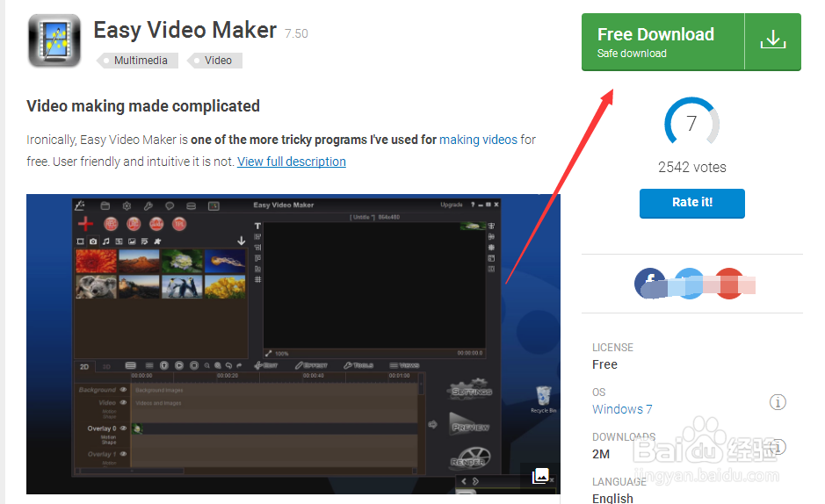The width and height of the screenshot is (825, 504).
Task: Follow the making videos link
Action: (x=478, y=140)
